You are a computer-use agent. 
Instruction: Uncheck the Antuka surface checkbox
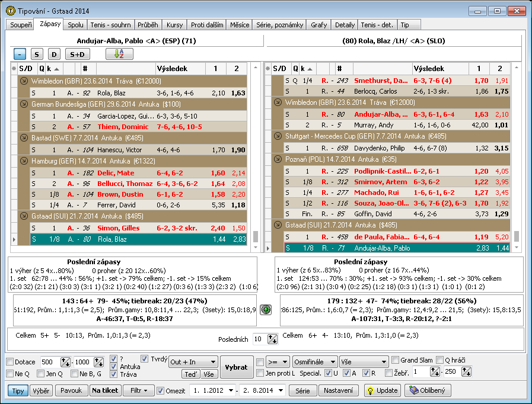114,366
